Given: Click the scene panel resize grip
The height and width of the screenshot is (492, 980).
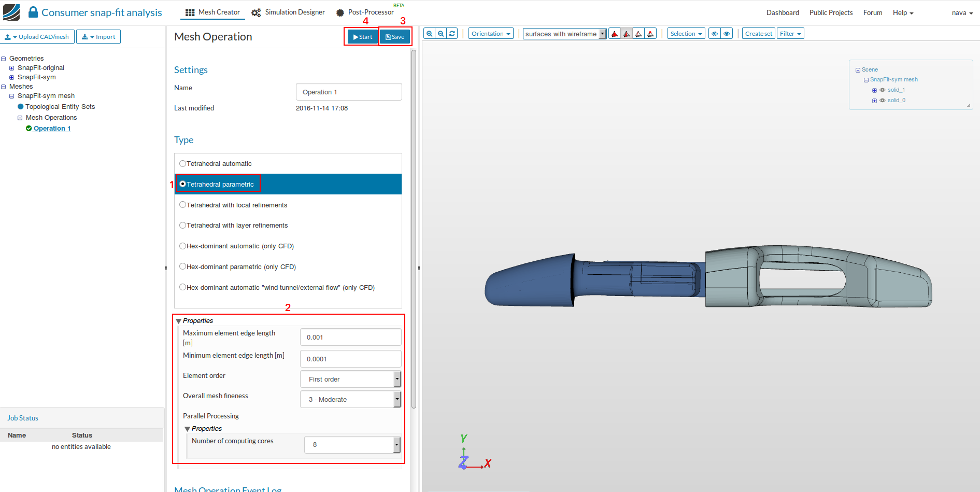Looking at the screenshot, I should (x=969, y=105).
